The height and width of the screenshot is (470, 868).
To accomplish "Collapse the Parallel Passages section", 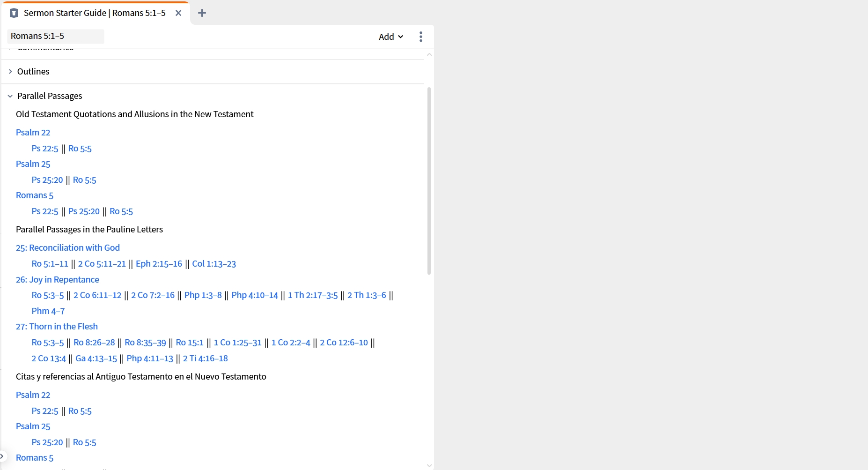I will [x=10, y=96].
